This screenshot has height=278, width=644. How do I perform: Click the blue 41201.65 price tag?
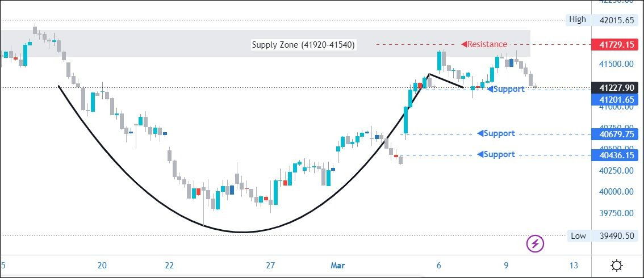tap(616, 99)
